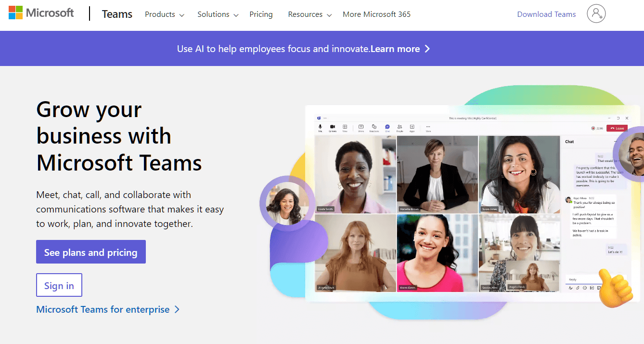Open More options in the meeting toolbar
The width and height of the screenshot is (644, 344).
[428, 128]
